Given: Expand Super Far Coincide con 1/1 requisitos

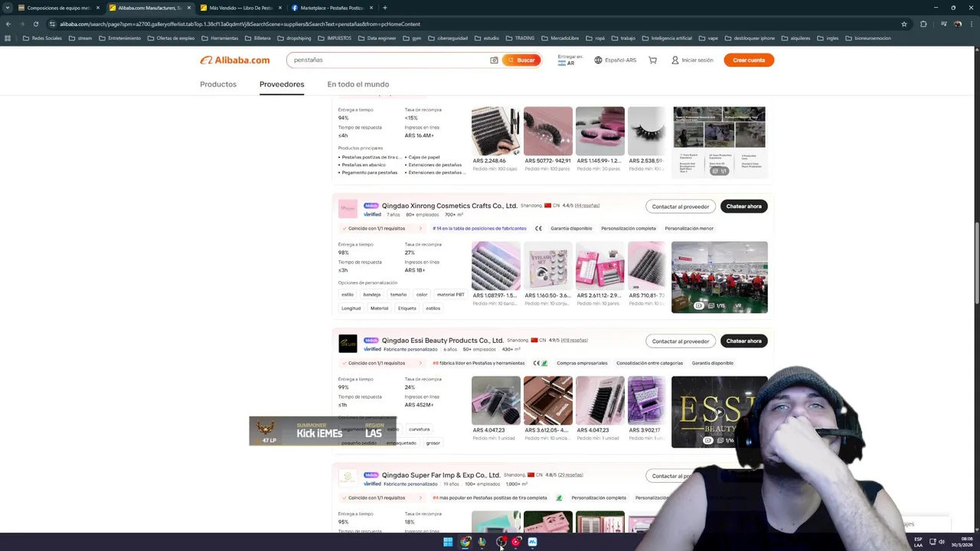Looking at the screenshot, I should [381, 497].
